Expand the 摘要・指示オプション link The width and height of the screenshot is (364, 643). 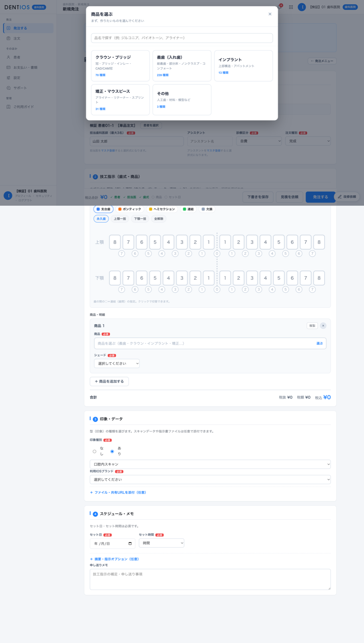coord(114,559)
